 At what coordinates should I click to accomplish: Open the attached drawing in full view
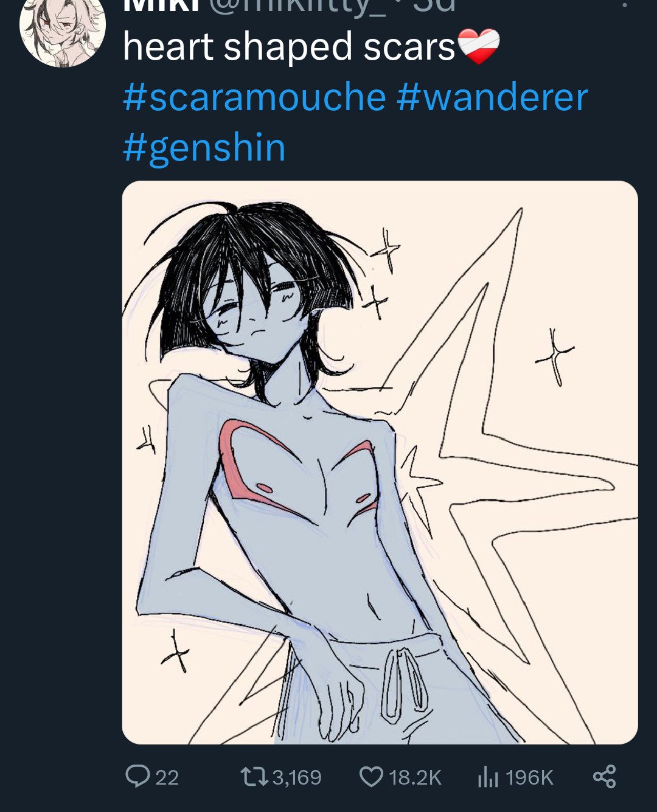tap(380, 462)
